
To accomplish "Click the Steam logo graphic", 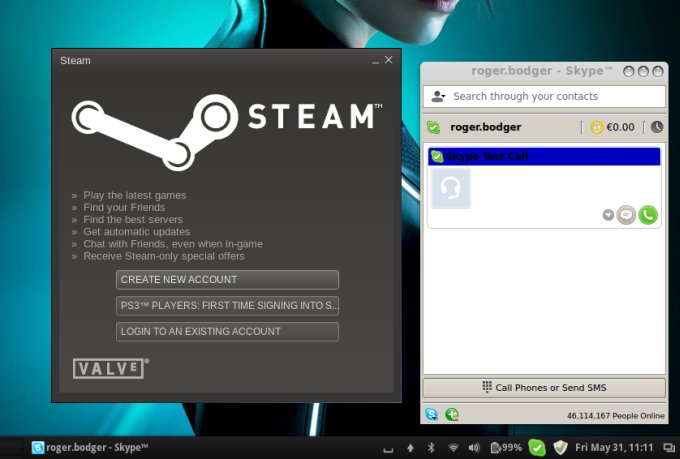I will click(x=227, y=132).
